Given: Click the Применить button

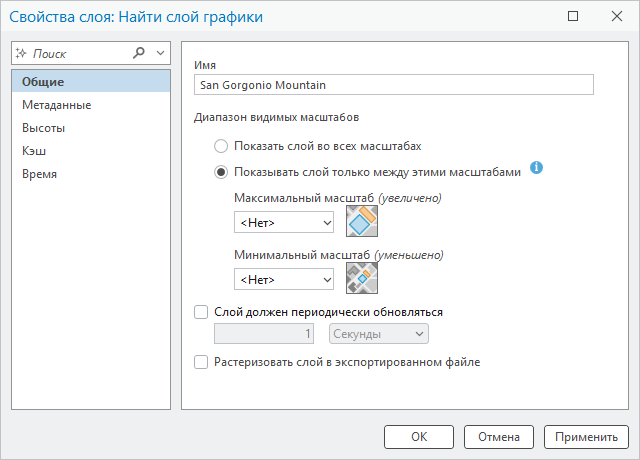Looking at the screenshot, I should click(x=586, y=437).
